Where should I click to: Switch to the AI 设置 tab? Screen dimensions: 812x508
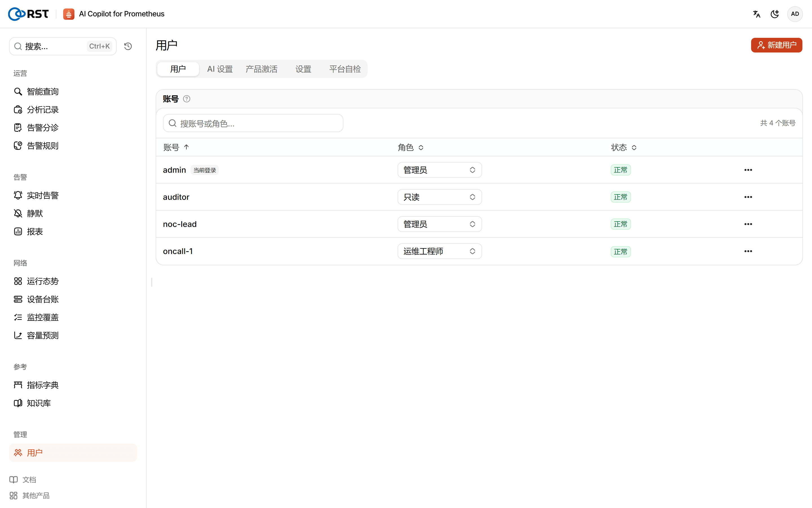tap(220, 69)
